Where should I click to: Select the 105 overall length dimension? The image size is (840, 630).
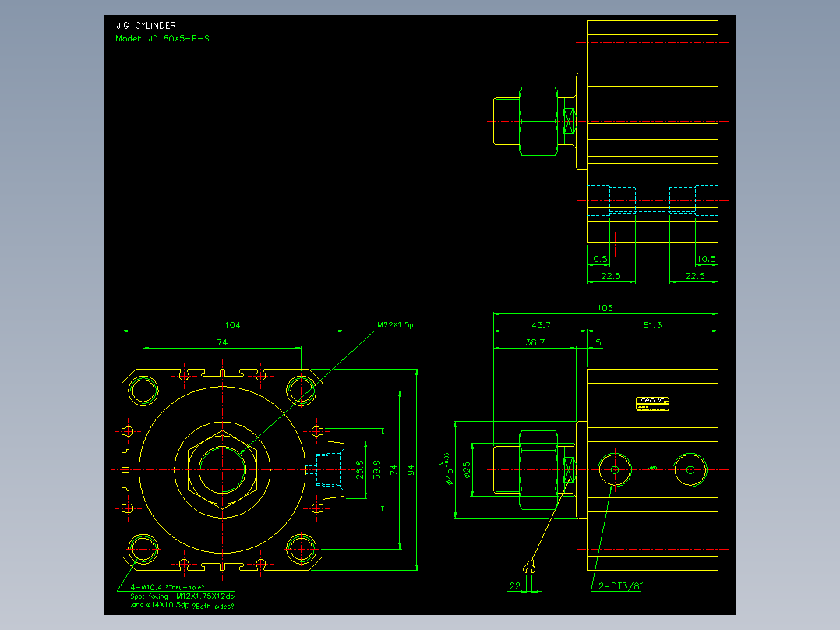[x=605, y=308]
